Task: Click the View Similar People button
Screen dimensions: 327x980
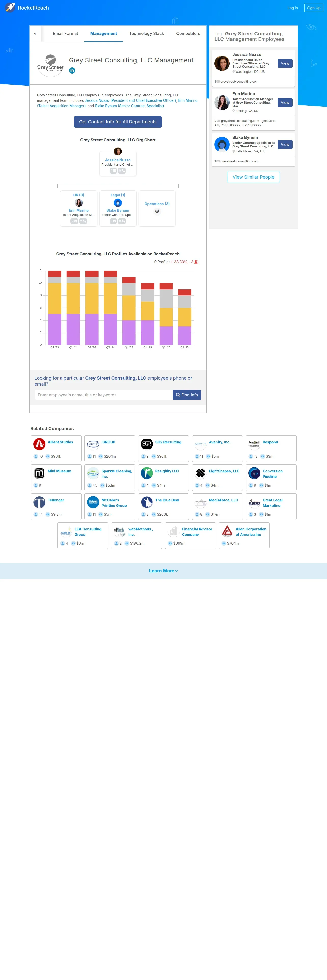Action: tap(254, 177)
